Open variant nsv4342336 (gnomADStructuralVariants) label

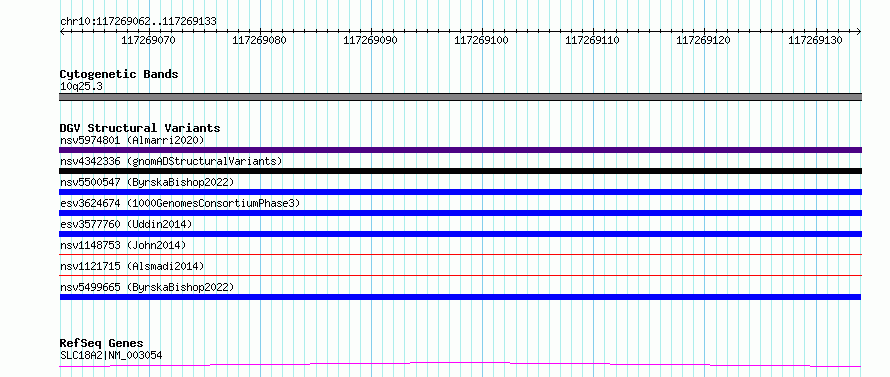pos(171,161)
